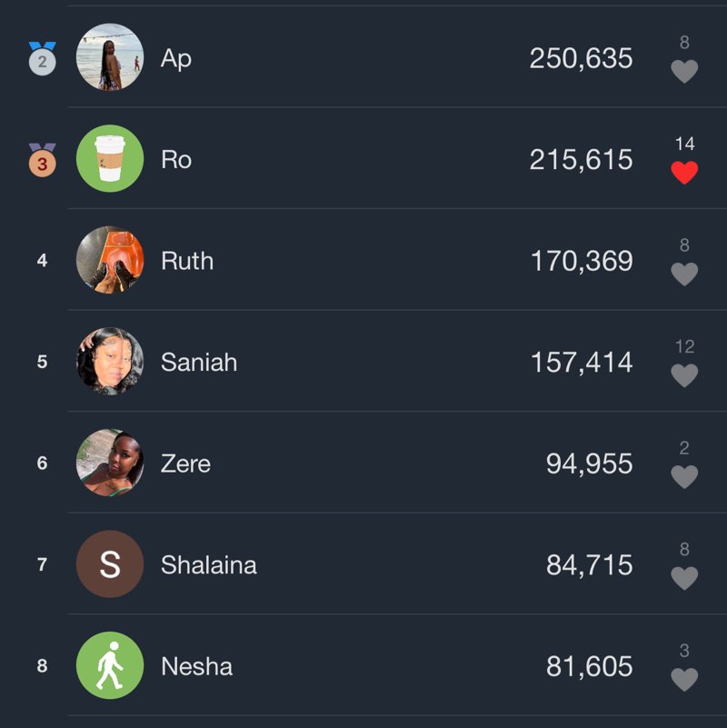Viewport: 727px width, 728px height.
Task: Tap Nesha's green walking figure avatar
Action: tap(110, 665)
